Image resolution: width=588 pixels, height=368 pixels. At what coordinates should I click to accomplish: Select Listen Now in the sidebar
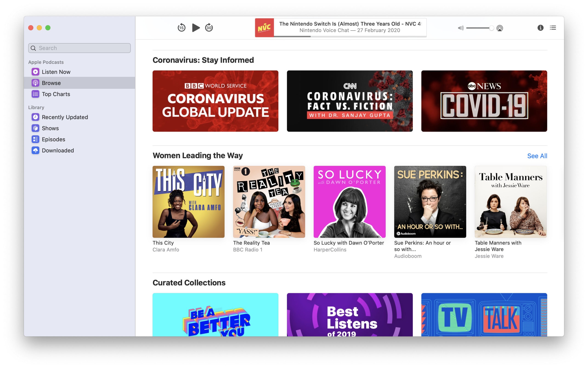pos(56,72)
